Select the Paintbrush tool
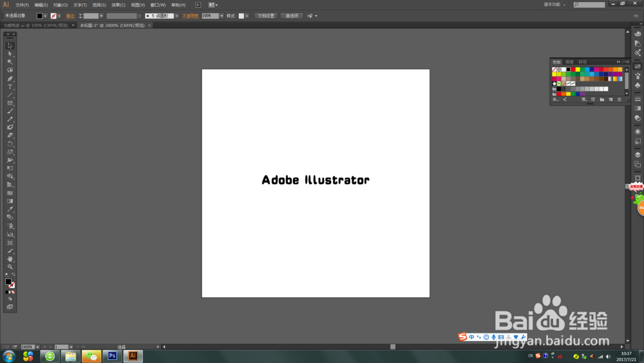Image resolution: width=644 pixels, height=363 pixels. click(x=10, y=111)
